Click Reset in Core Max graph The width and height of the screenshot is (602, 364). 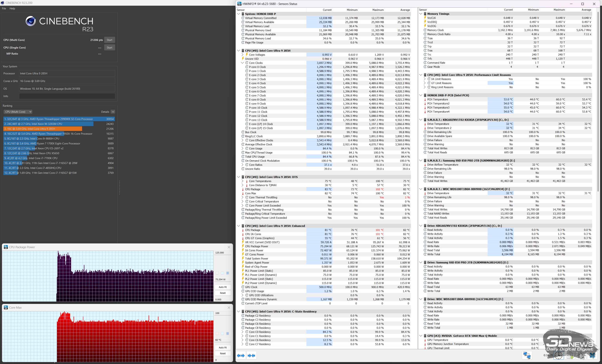point(223,353)
